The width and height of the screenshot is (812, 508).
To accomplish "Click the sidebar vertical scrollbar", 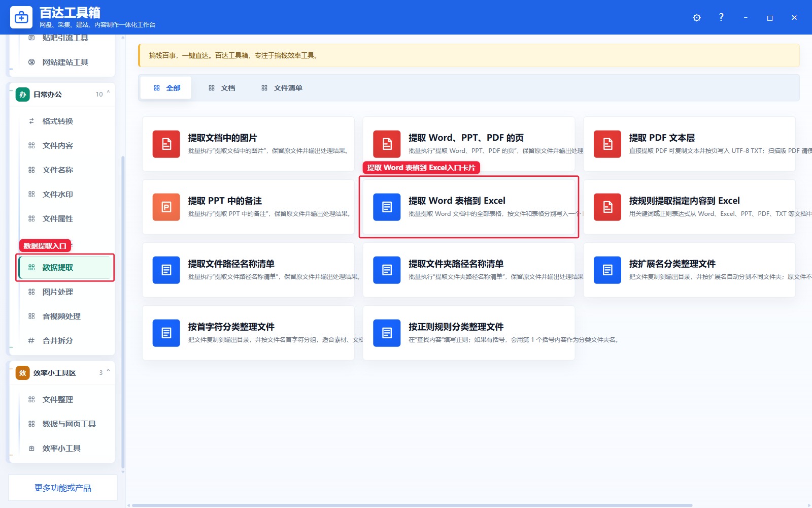I will (123, 312).
